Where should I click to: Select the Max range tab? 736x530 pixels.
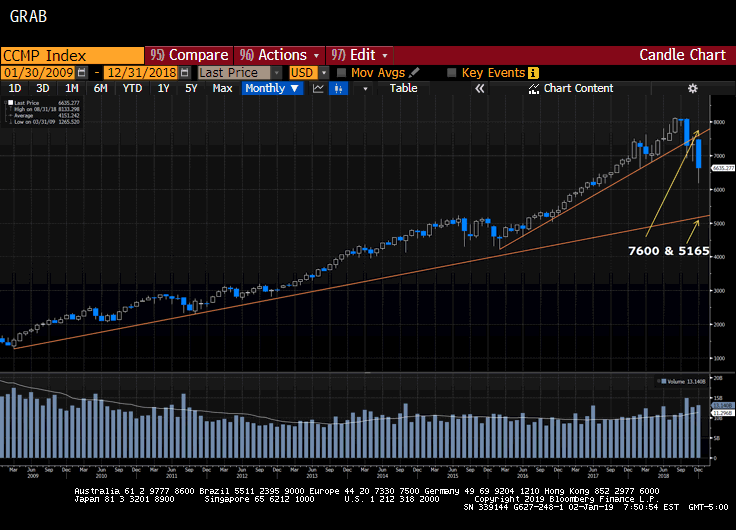coord(222,88)
